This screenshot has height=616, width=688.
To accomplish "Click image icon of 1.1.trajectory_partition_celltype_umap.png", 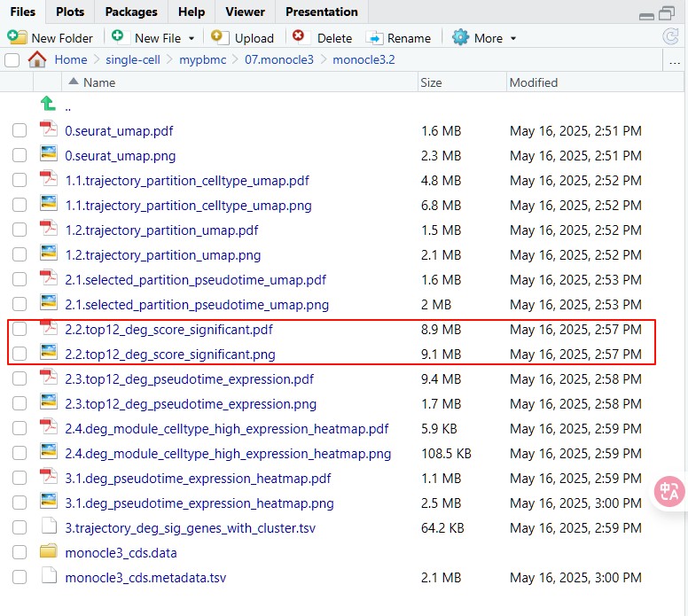I will coord(48,202).
